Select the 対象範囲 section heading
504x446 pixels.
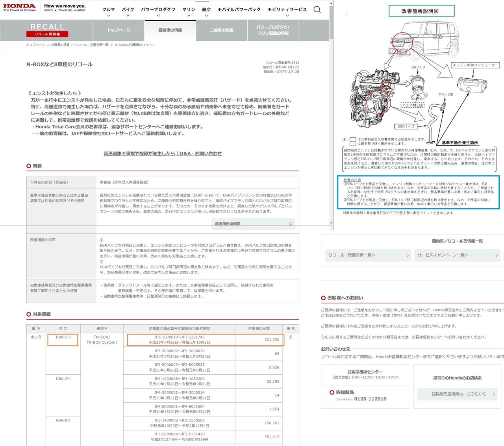(x=41, y=315)
